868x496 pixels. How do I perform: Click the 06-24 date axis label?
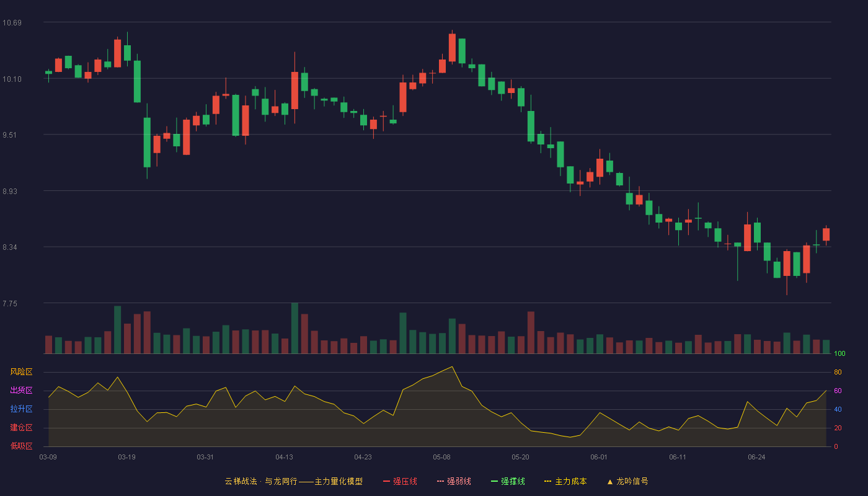[756, 457]
